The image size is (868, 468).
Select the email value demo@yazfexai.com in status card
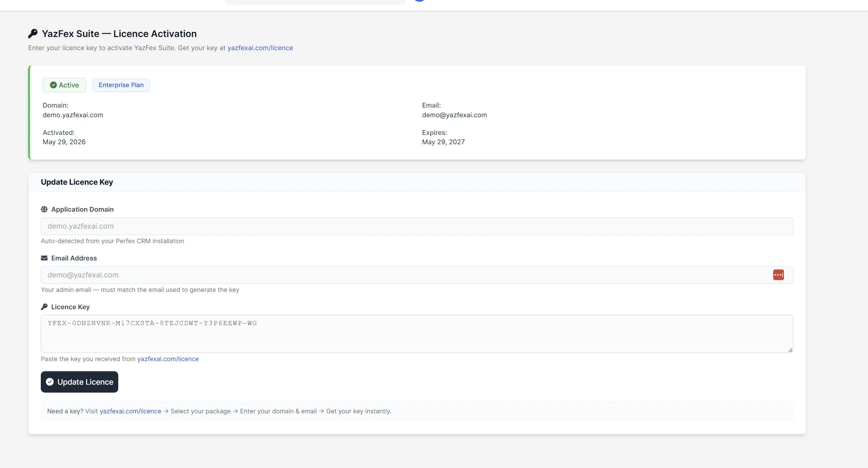[454, 115]
